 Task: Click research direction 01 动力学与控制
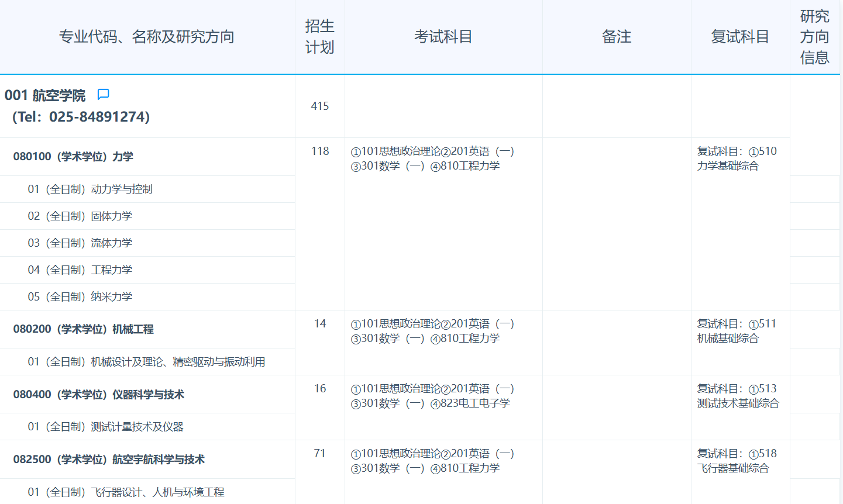[85, 188]
